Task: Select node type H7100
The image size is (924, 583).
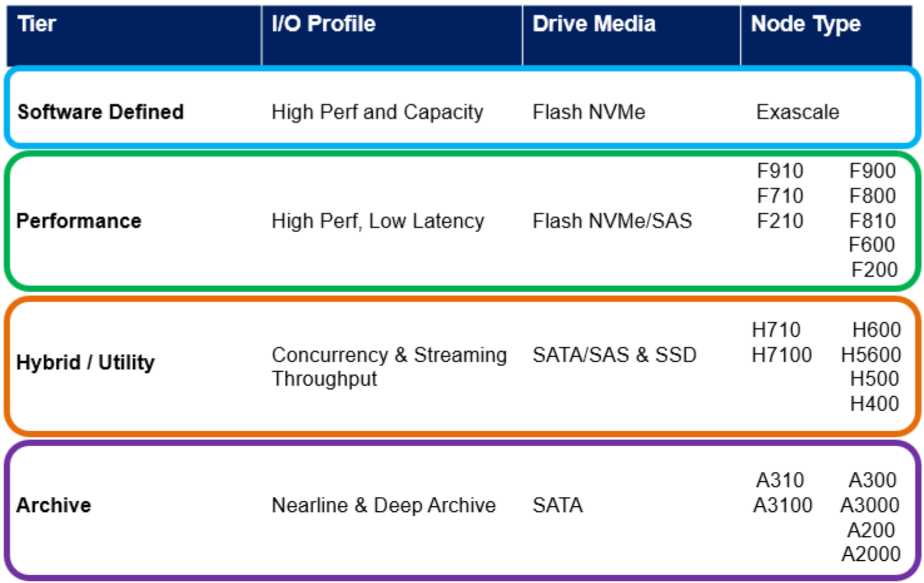Action: (782, 354)
